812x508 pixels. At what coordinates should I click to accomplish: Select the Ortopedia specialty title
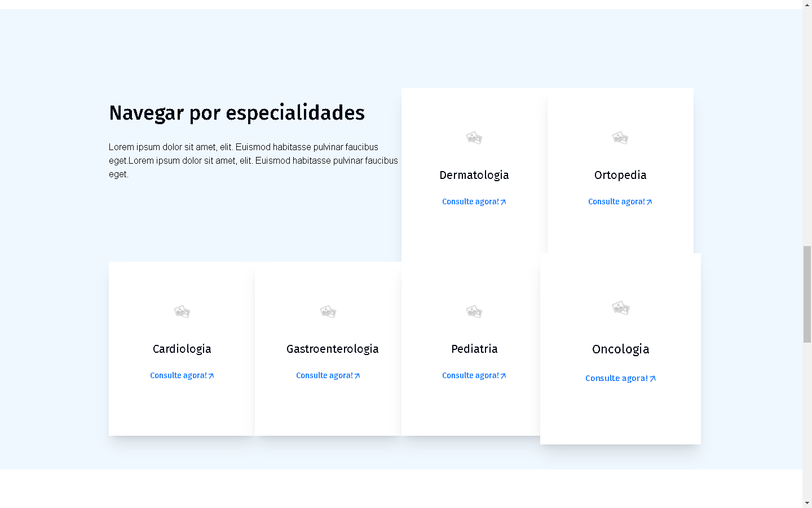click(620, 175)
